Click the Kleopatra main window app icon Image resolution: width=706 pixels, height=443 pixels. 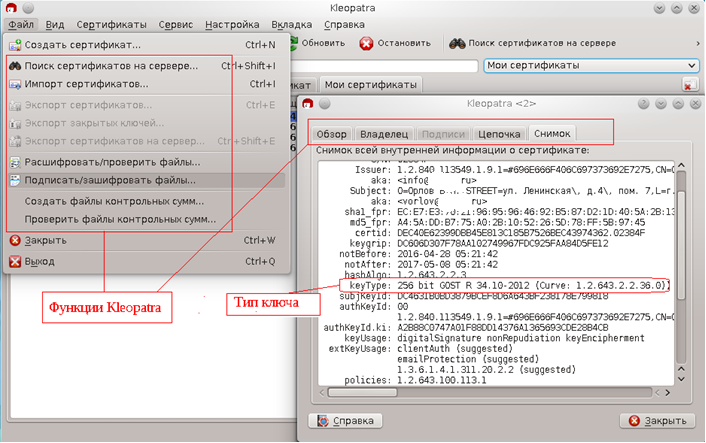11,8
